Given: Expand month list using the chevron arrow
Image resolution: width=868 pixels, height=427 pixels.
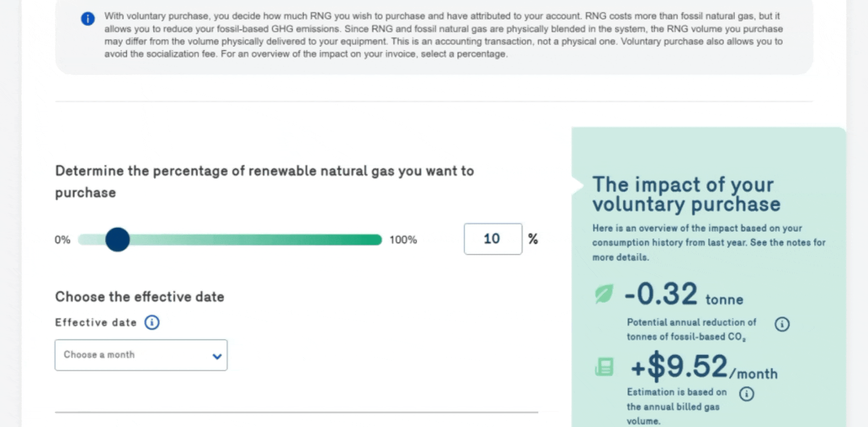Looking at the screenshot, I should click(x=217, y=356).
